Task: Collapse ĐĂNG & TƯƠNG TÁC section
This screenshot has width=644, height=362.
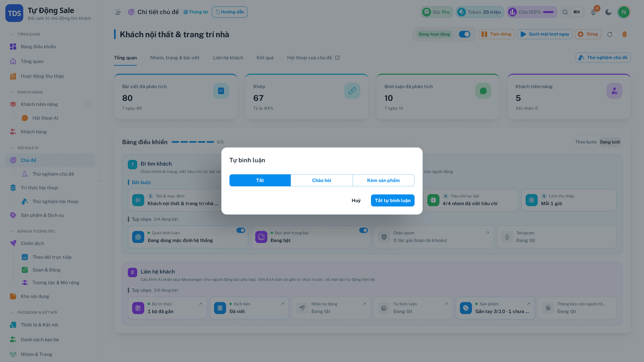Action: click(x=33, y=231)
